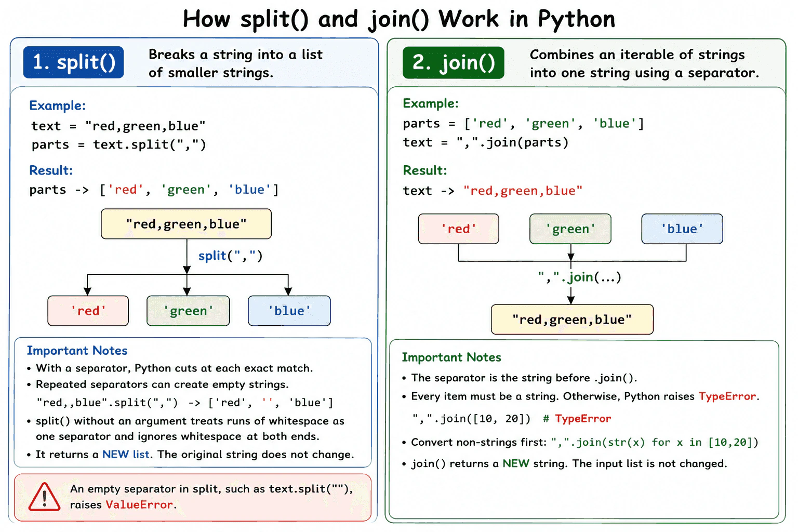Click the 'blue' box atop join diagram

[x=682, y=229]
